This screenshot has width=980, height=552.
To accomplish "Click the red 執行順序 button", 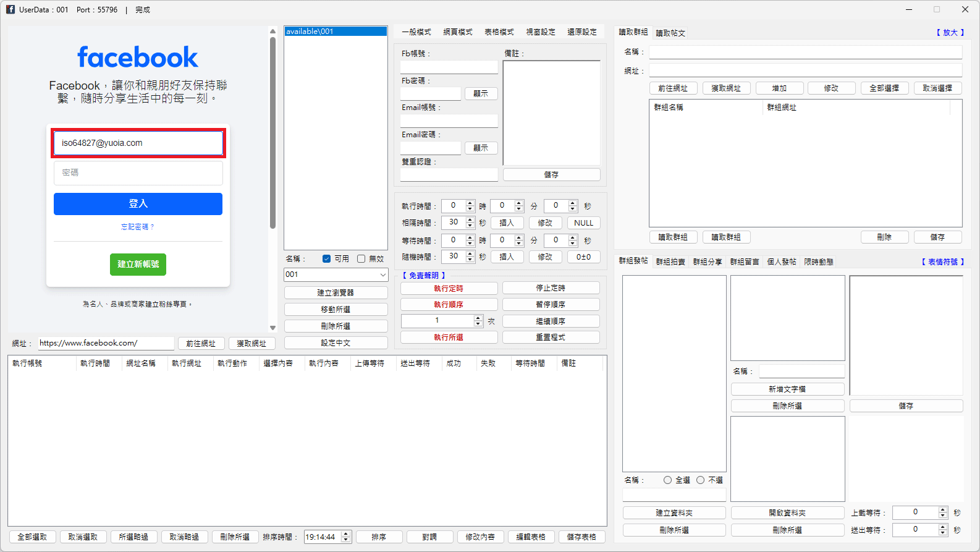I will 449,305.
